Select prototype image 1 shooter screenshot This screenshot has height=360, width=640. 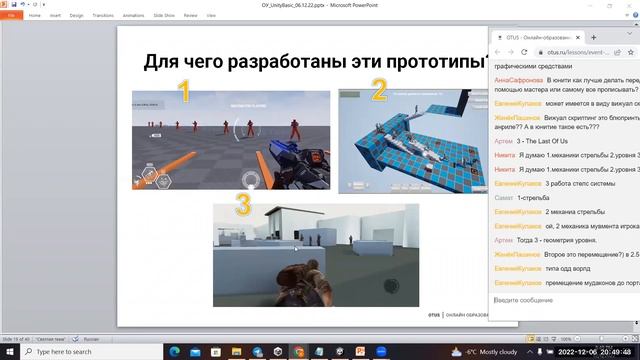pyautogui.click(x=231, y=140)
